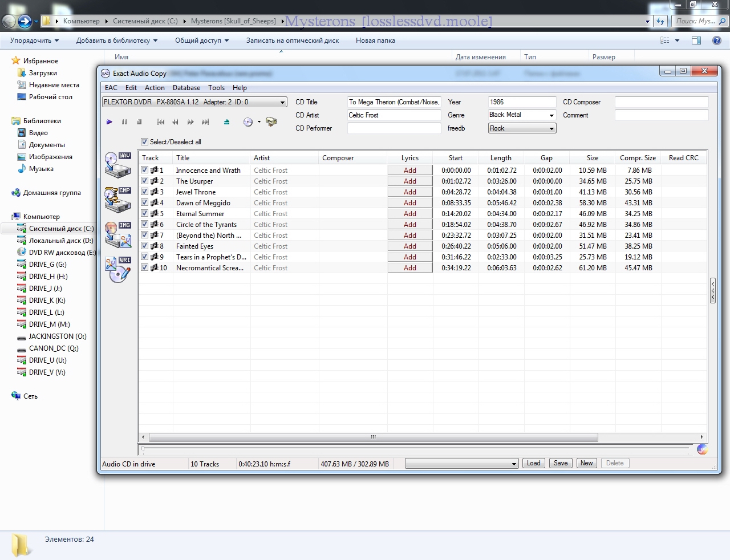The width and height of the screenshot is (730, 560).
Task: Open the Help menu
Action: point(240,88)
